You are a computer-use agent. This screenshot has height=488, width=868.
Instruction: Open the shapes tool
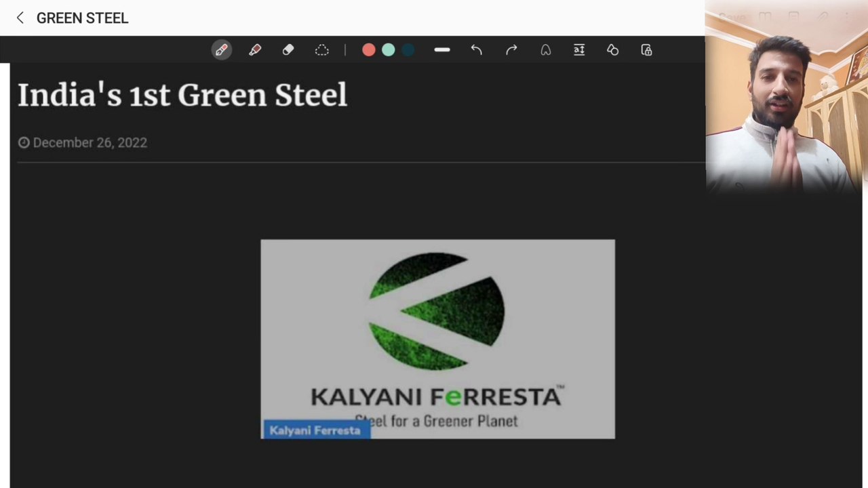click(x=612, y=50)
